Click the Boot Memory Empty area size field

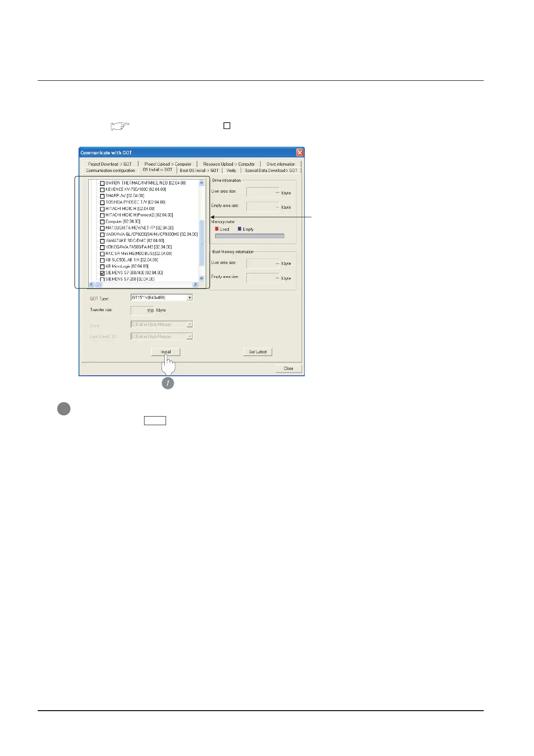[263, 278]
